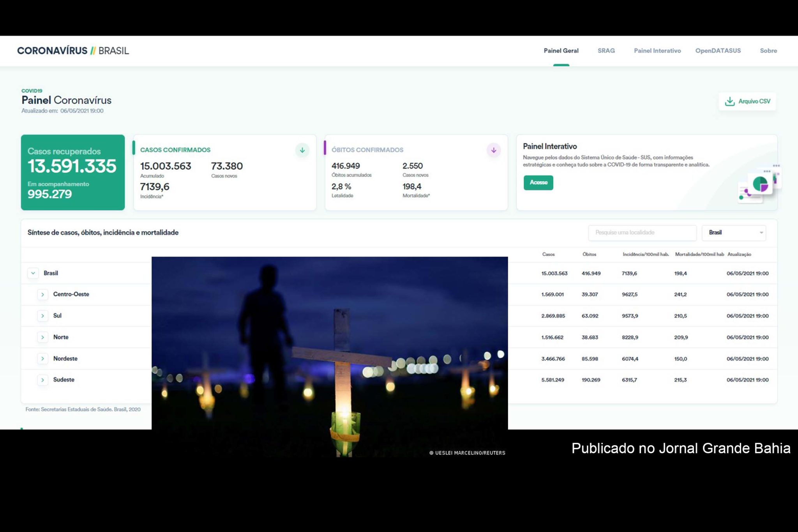
Task: Switch to the SRAG tab
Action: 606,51
